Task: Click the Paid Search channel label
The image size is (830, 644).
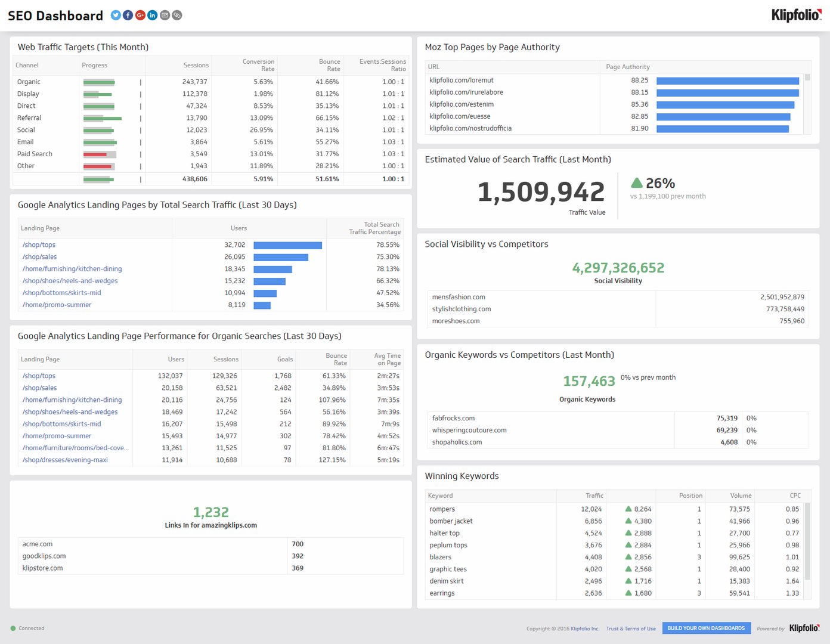Action: click(35, 154)
